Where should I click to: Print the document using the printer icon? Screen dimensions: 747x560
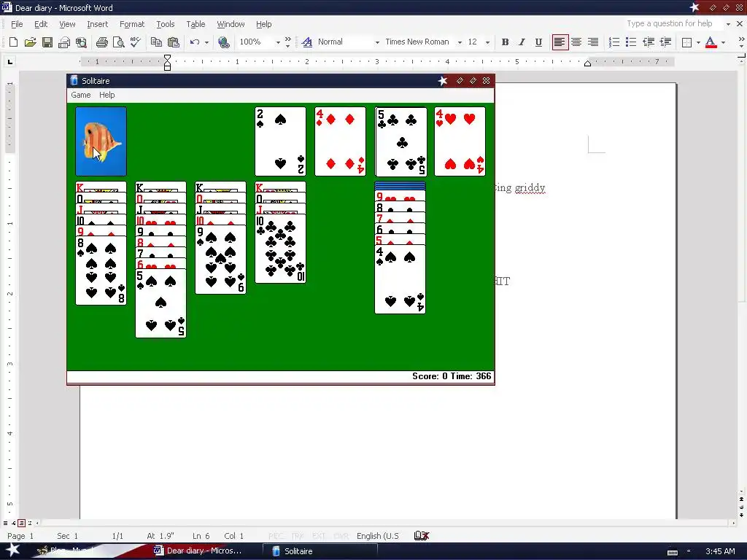(x=101, y=42)
